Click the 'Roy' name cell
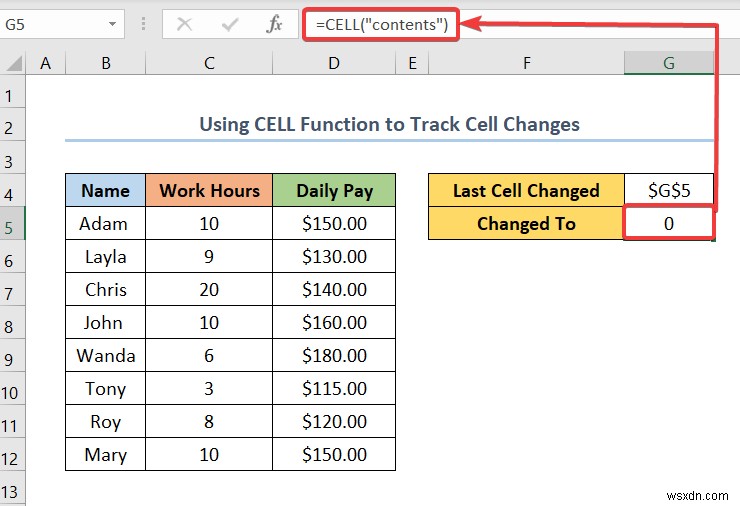Viewport: 740px width, 506px height. coord(106,422)
